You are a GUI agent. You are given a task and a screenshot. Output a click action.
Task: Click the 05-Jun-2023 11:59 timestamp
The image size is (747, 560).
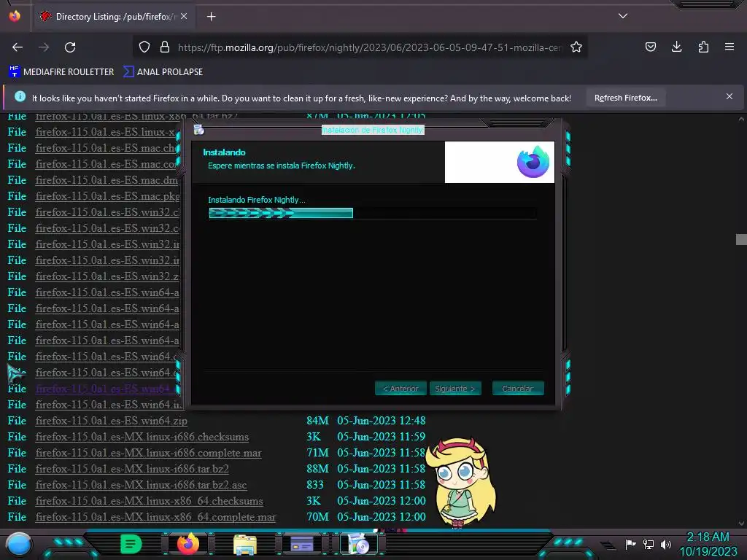[x=382, y=437]
